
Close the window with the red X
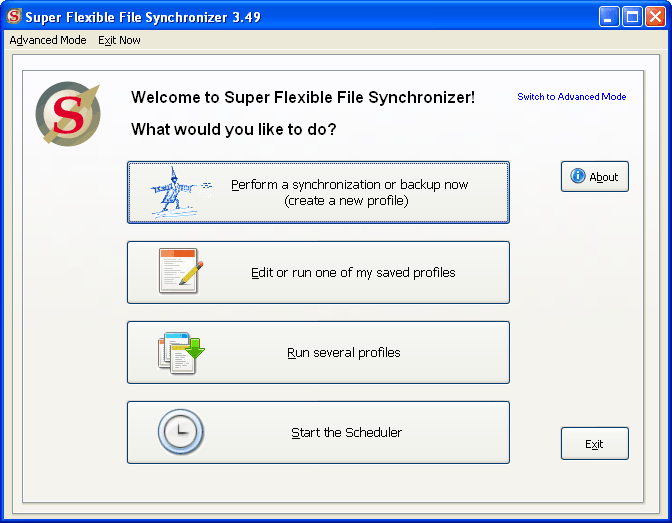655,17
